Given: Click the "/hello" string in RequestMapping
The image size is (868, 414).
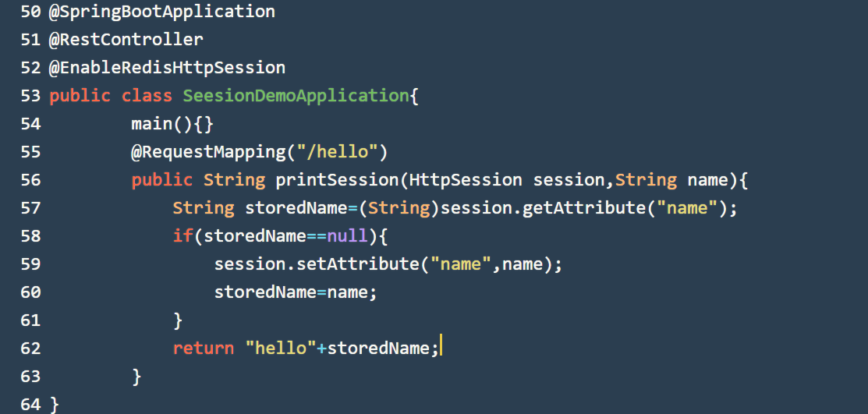Looking at the screenshot, I should tap(336, 152).
